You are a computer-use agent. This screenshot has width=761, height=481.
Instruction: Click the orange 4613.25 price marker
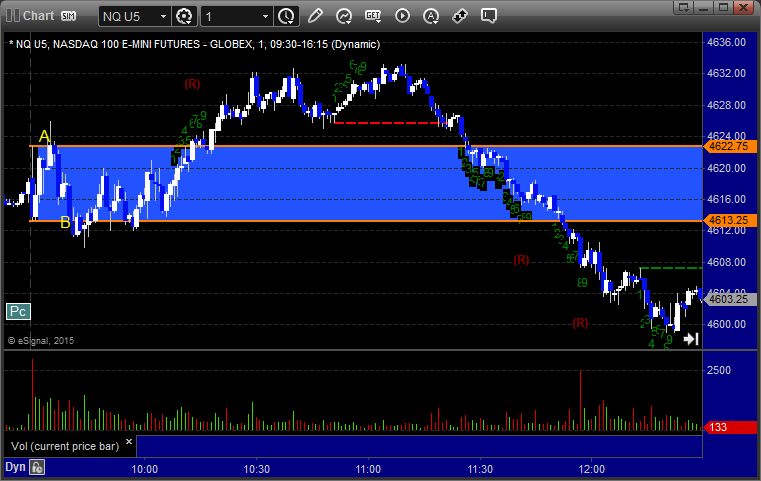click(x=730, y=220)
